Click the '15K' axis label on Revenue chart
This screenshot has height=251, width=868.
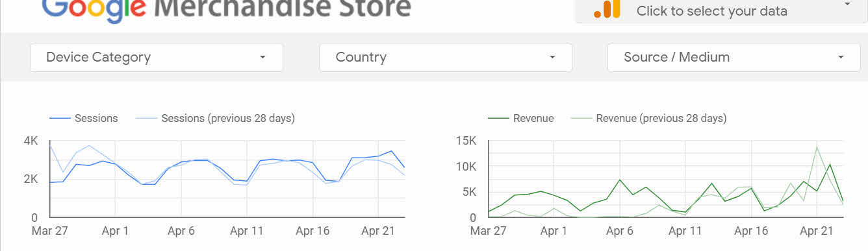466,141
